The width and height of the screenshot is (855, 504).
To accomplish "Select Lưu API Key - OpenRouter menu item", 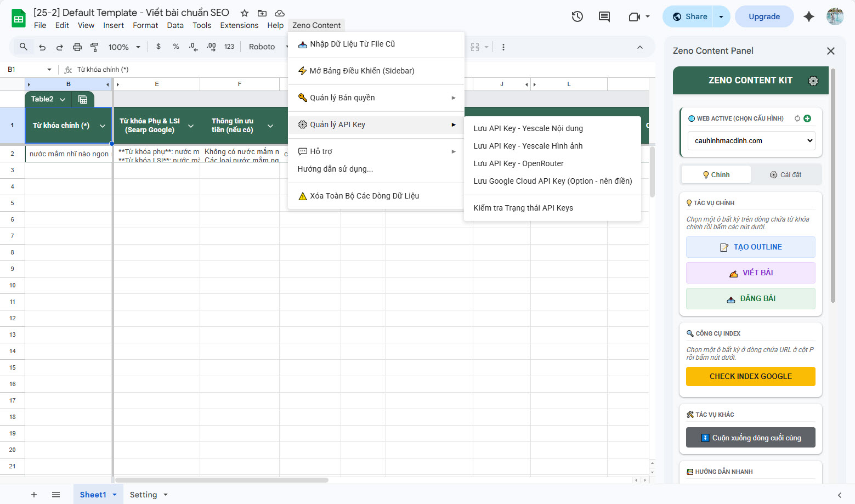I will tap(518, 163).
